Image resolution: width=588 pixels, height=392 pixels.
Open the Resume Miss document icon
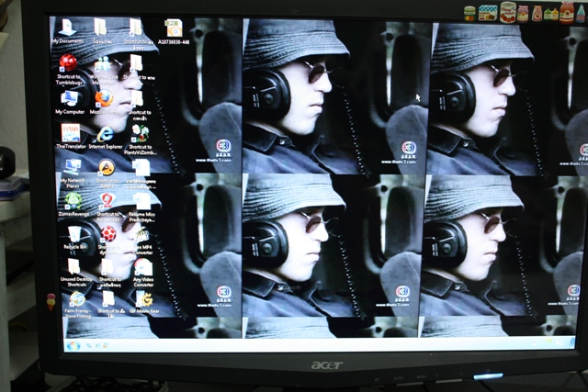tap(141, 207)
